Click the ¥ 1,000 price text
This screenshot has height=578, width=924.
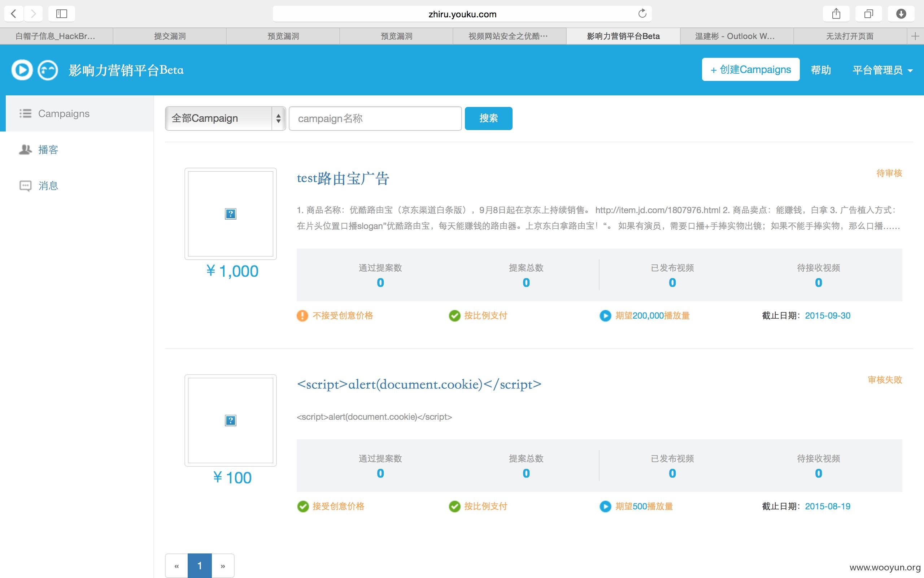[232, 271]
